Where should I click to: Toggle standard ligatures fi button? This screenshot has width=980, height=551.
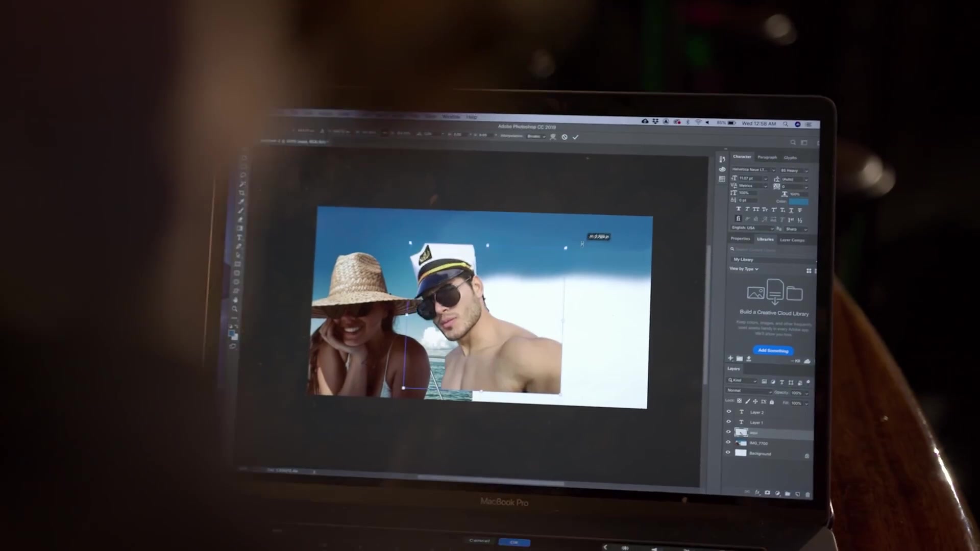click(x=739, y=219)
